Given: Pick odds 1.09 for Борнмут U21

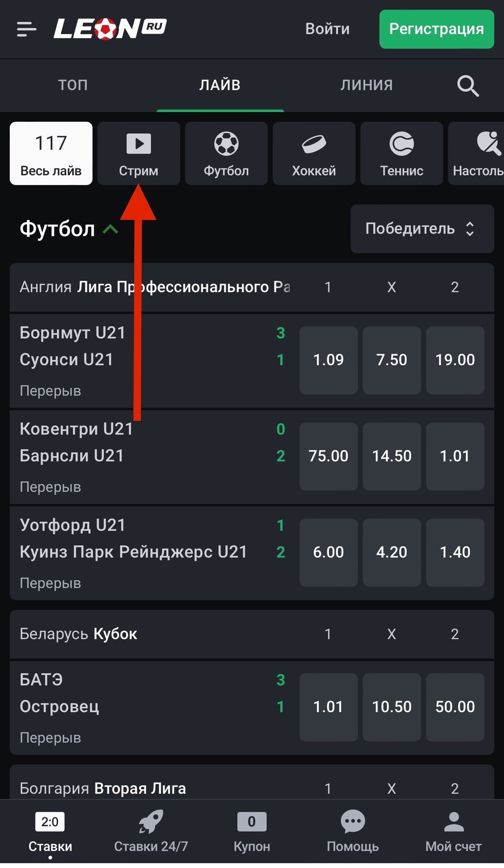Looking at the screenshot, I should (328, 360).
